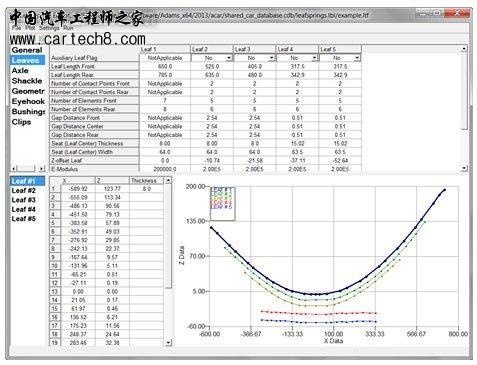Click the down arrow of the XZ data table scrollbar
477x365 pixels.
(x=168, y=342)
